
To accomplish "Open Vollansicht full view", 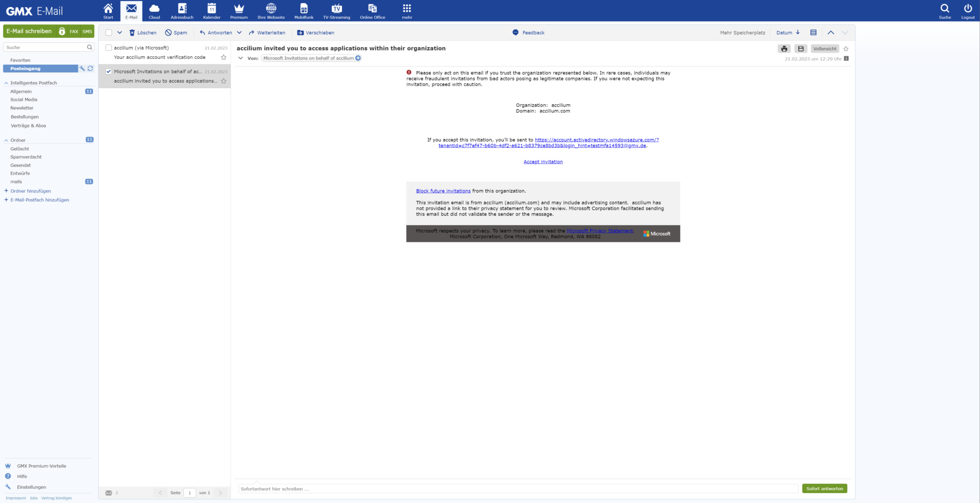I will click(x=825, y=49).
